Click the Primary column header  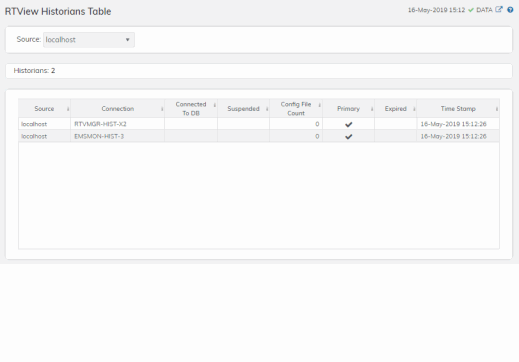(348, 109)
